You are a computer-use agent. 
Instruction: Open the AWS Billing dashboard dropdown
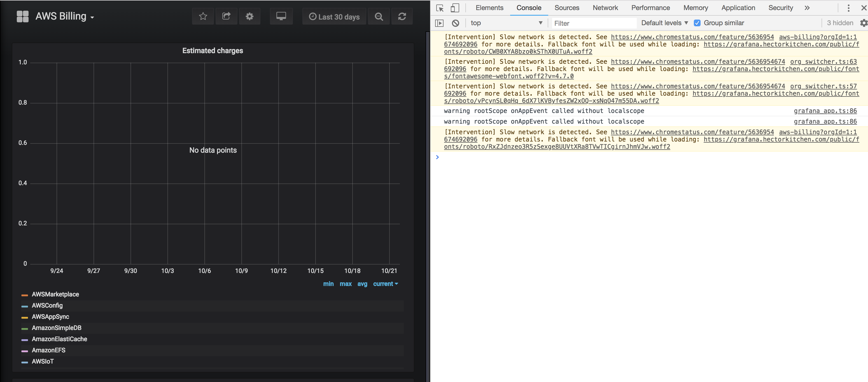(x=65, y=16)
